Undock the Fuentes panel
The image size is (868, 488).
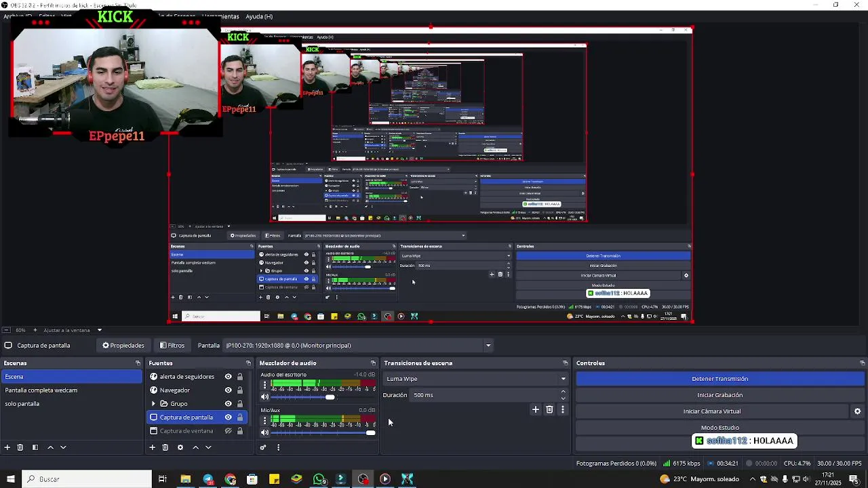click(x=248, y=363)
